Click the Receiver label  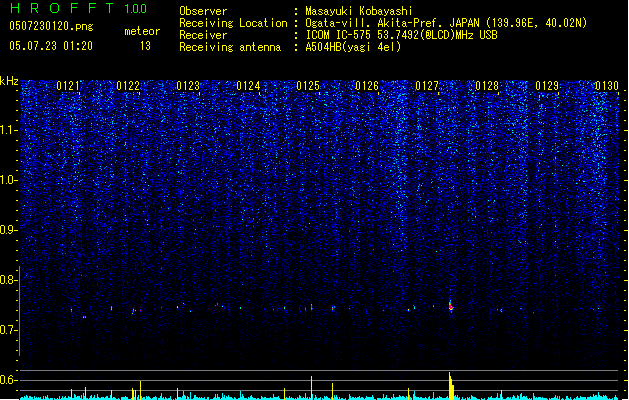click(203, 35)
